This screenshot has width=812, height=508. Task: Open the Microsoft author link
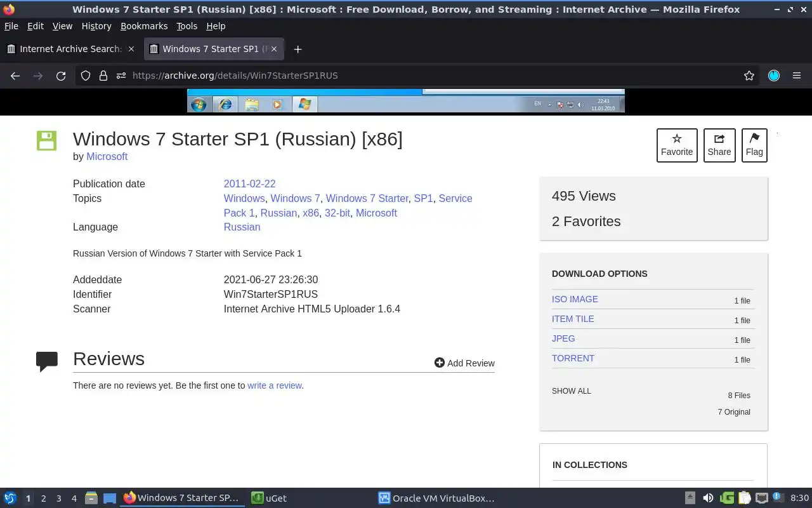pos(107,156)
